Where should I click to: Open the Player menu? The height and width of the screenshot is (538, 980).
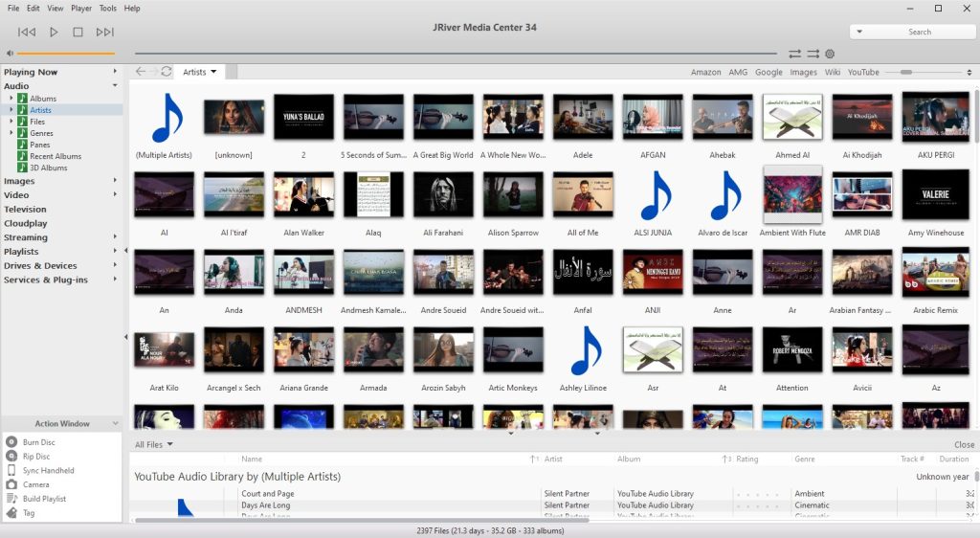click(x=81, y=8)
